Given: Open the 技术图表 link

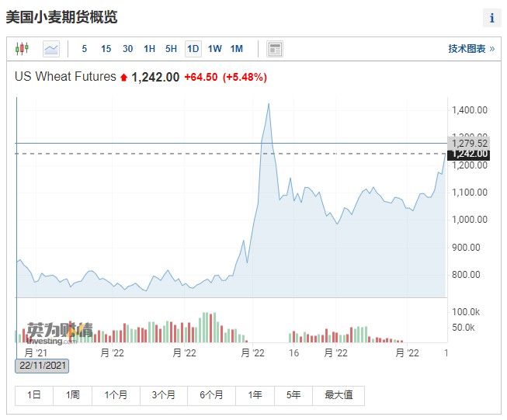Looking at the screenshot, I should (471, 49).
